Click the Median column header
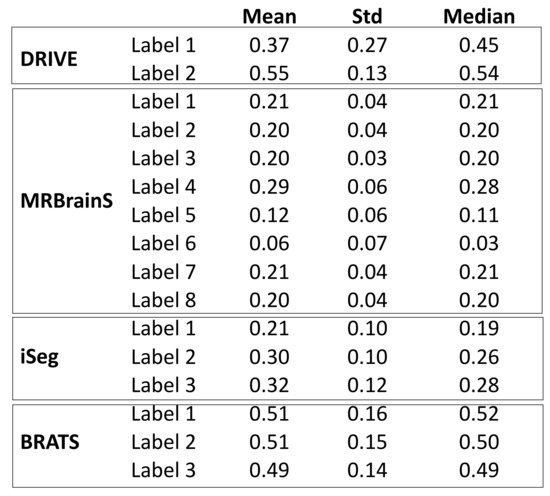The image size is (550, 496). point(479,16)
